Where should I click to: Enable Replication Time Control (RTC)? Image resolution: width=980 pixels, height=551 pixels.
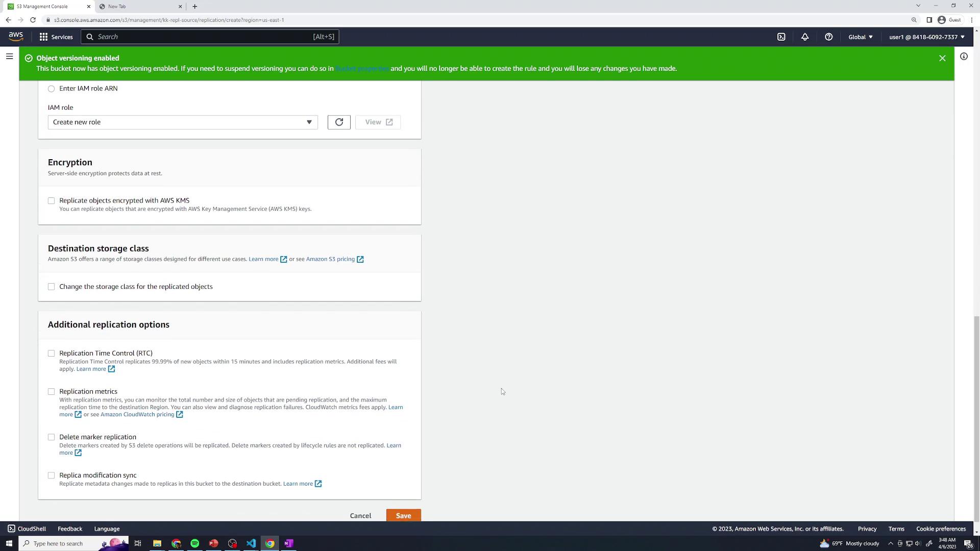51,353
